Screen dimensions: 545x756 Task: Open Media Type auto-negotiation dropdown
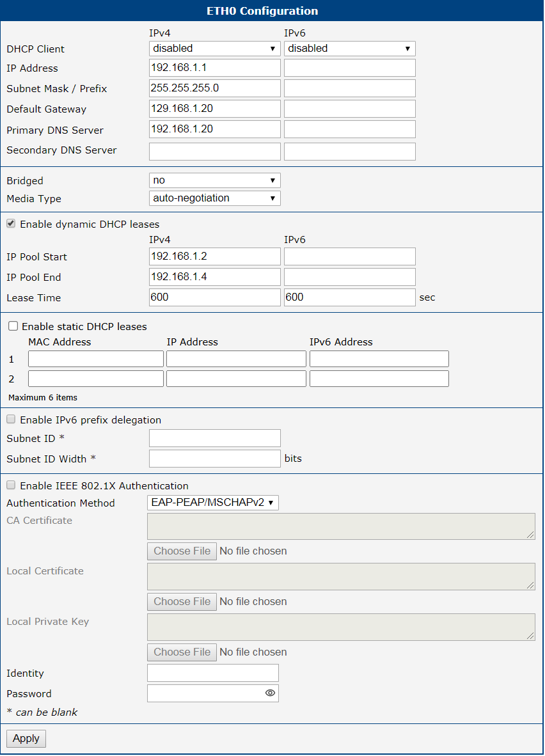point(215,198)
